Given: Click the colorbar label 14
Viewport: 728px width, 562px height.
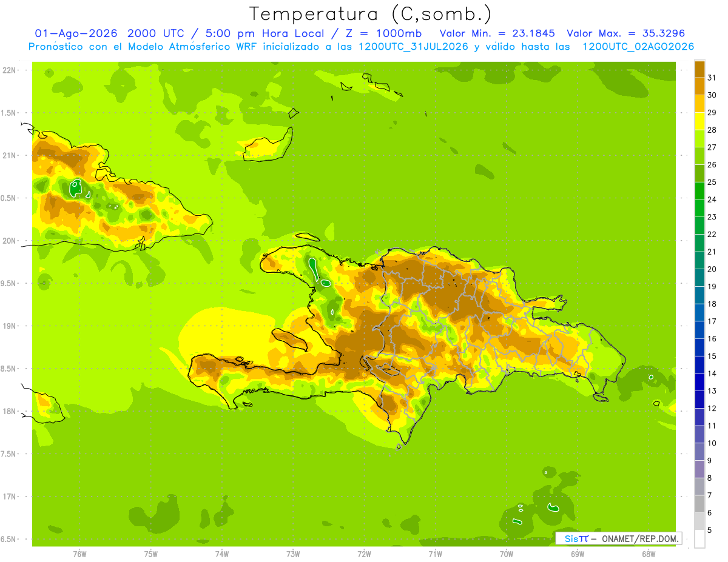Looking at the screenshot, I should tap(712, 373).
